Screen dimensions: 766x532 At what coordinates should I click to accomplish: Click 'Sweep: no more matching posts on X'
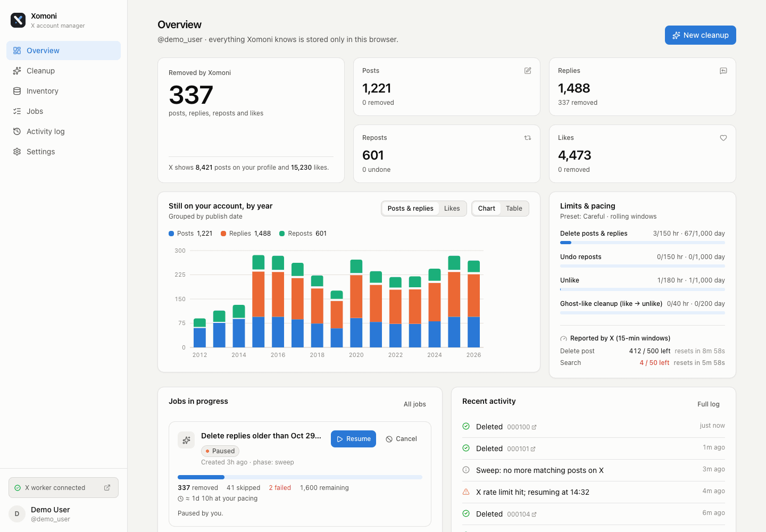pos(540,470)
